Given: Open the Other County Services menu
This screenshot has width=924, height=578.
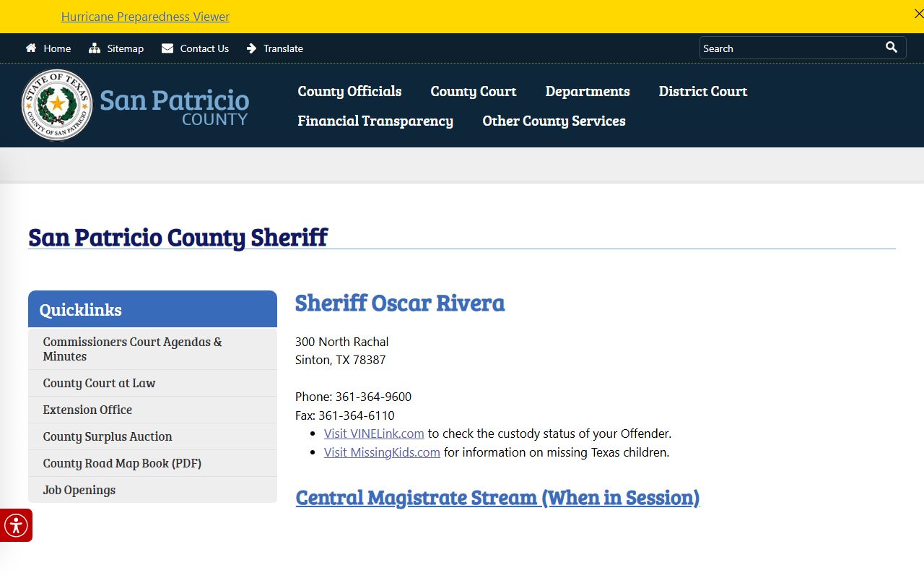Looking at the screenshot, I should pos(554,121).
